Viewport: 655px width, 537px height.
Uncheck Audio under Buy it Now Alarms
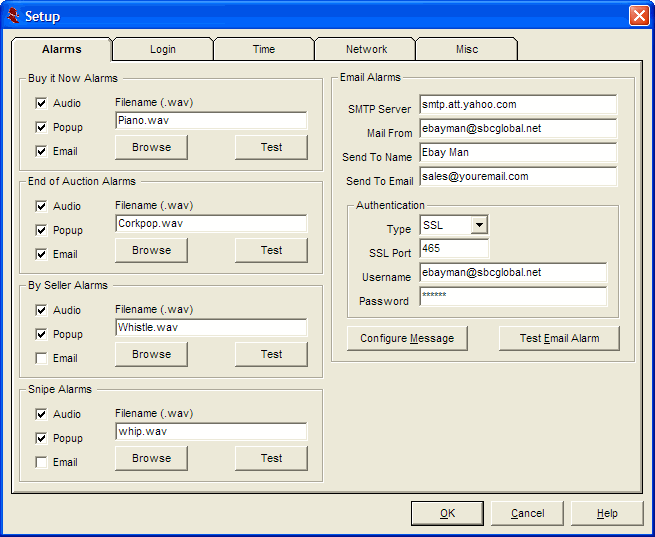pos(41,103)
